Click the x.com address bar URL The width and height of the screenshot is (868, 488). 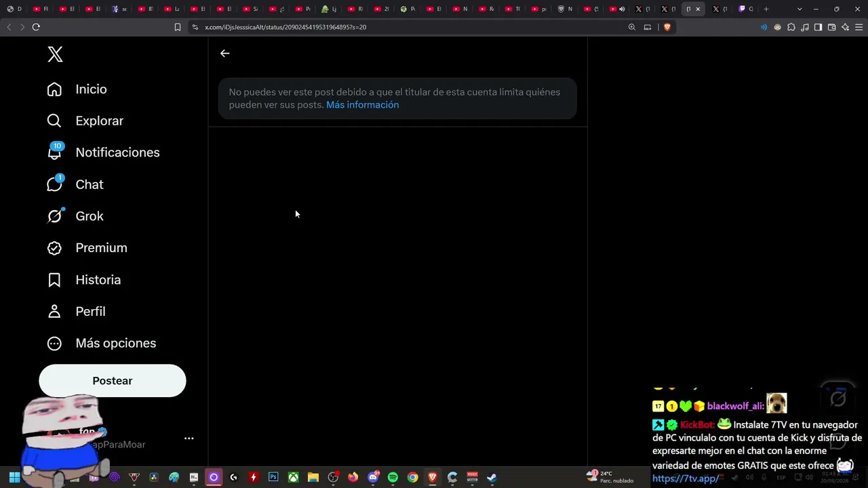pos(285,27)
